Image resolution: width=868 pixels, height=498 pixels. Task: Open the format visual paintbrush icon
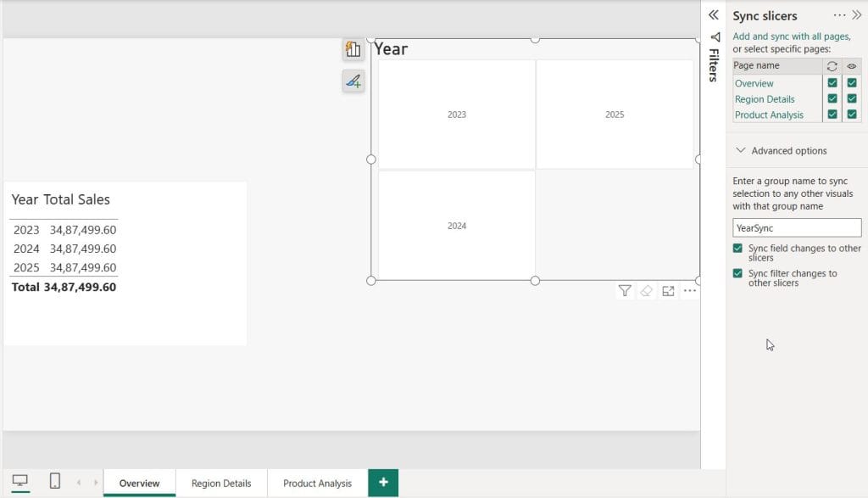point(353,81)
